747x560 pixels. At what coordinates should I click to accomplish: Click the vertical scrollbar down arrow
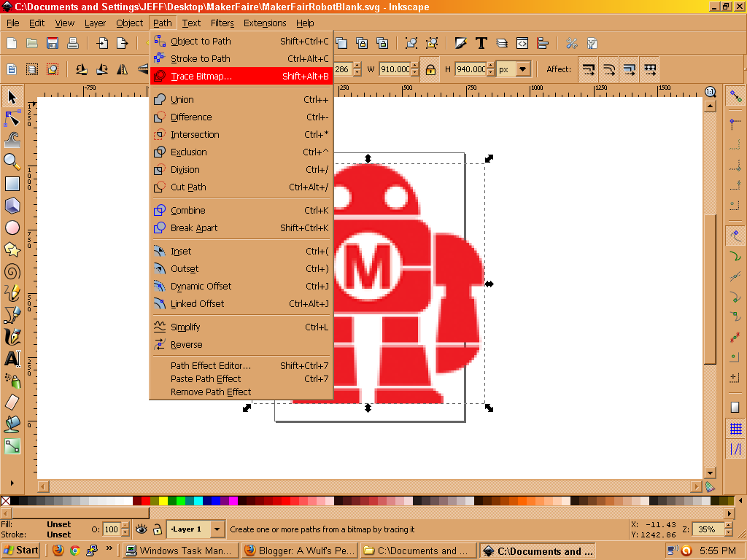coord(710,473)
